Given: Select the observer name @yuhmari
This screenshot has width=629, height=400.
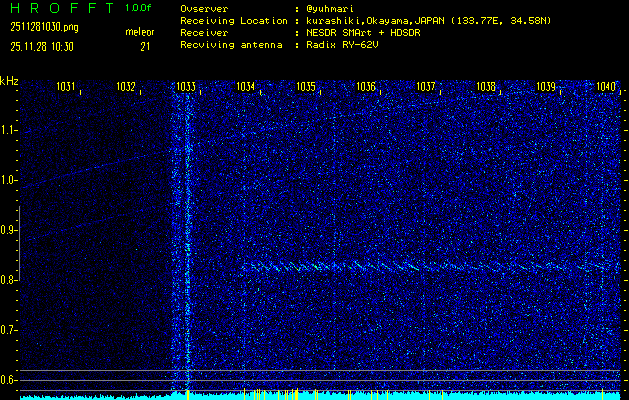Looking at the screenshot, I should click(330, 9).
